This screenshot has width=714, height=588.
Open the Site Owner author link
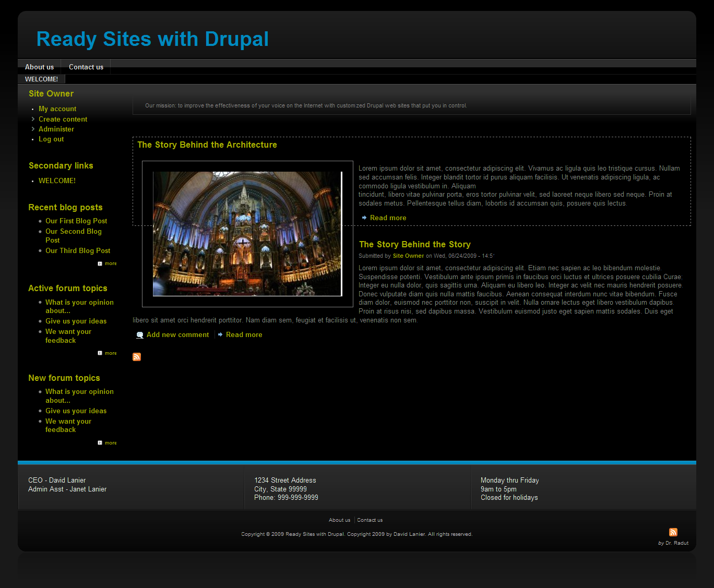[x=408, y=256]
